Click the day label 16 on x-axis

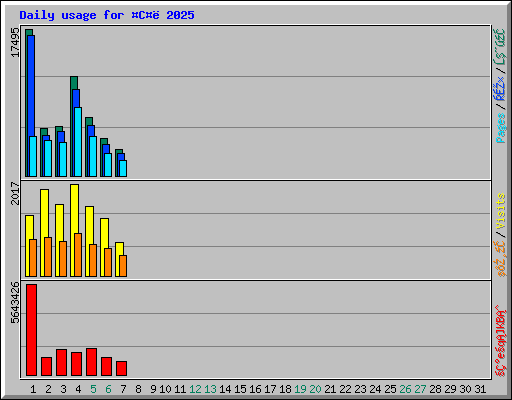pyautogui.click(x=255, y=389)
